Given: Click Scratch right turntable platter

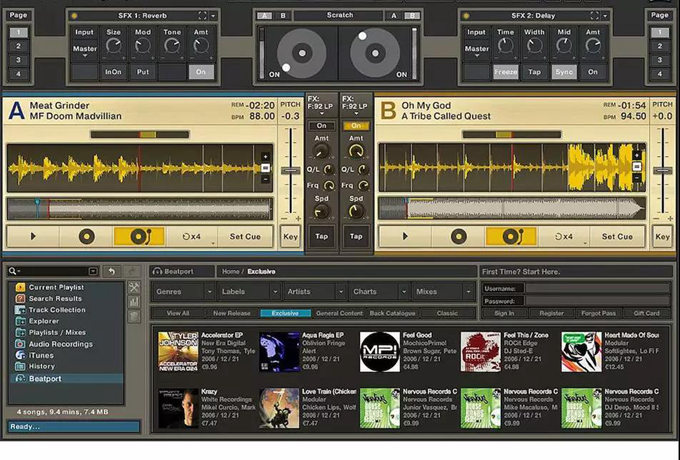Looking at the screenshot, I should [375, 53].
